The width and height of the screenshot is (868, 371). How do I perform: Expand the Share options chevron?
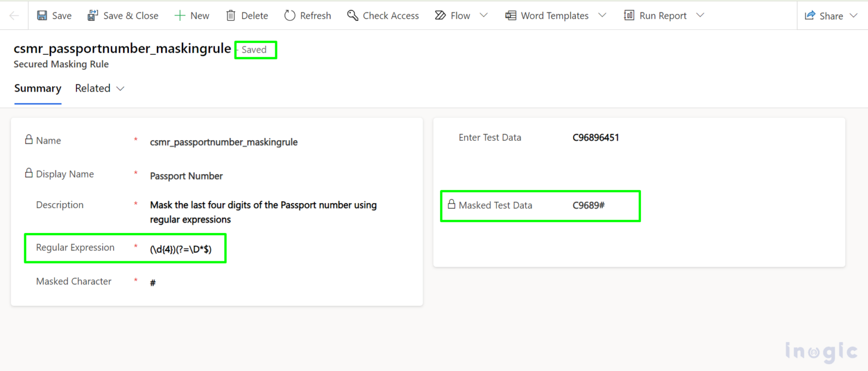pyautogui.click(x=854, y=16)
